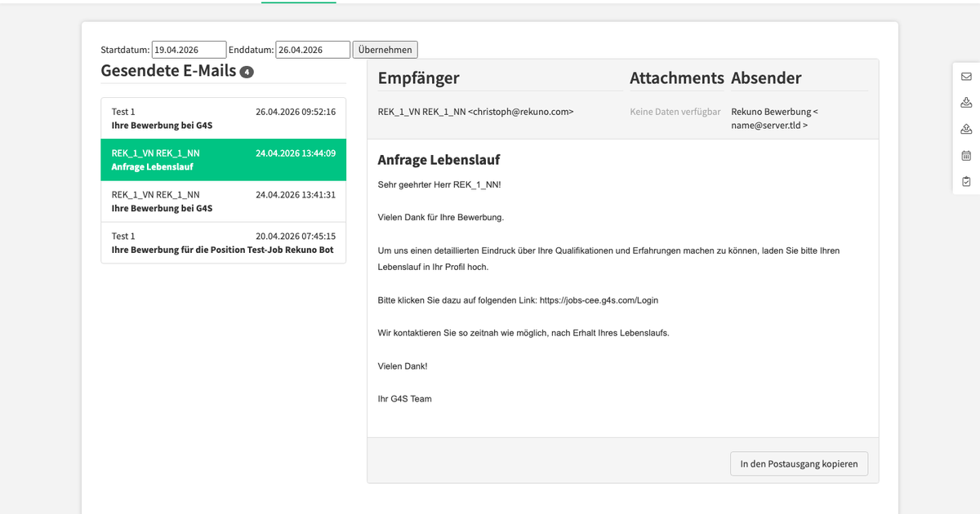Viewport: 980px width, 514px height.
Task: Click the Startdatum date field
Action: click(189, 50)
